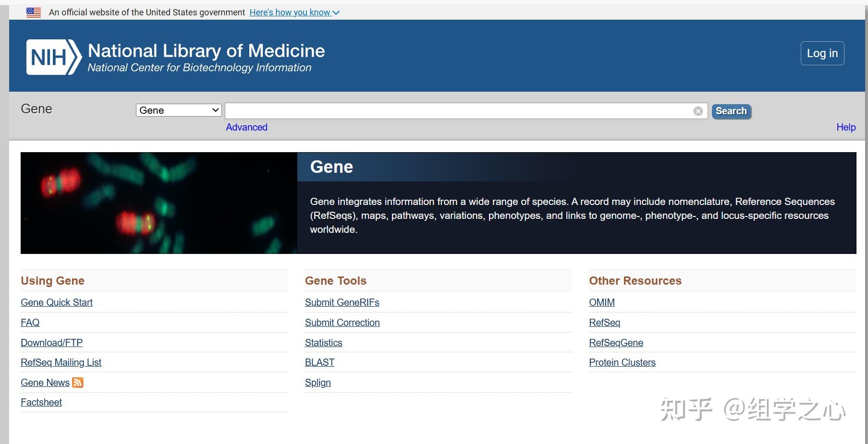This screenshot has width=868, height=444.
Task: Go to the Download/FTP page
Action: click(x=51, y=343)
